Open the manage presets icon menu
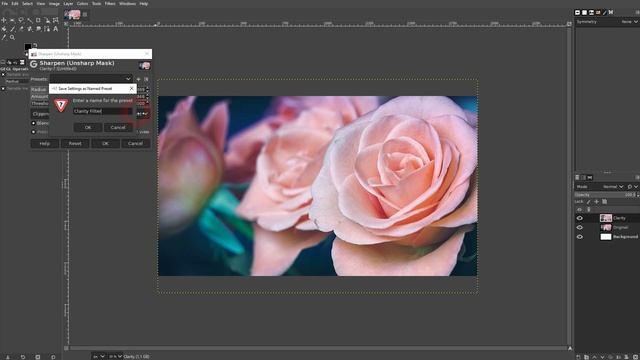This screenshot has width=640, height=360. (146, 79)
